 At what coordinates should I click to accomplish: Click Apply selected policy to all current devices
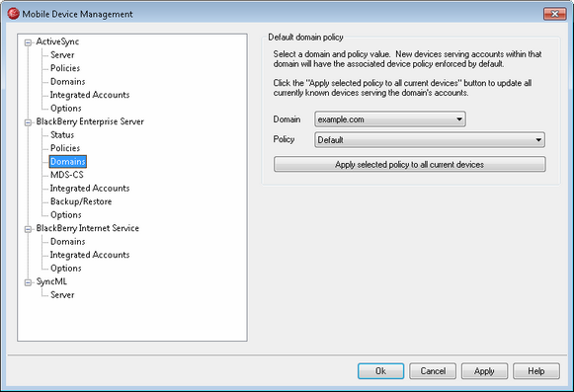409,164
